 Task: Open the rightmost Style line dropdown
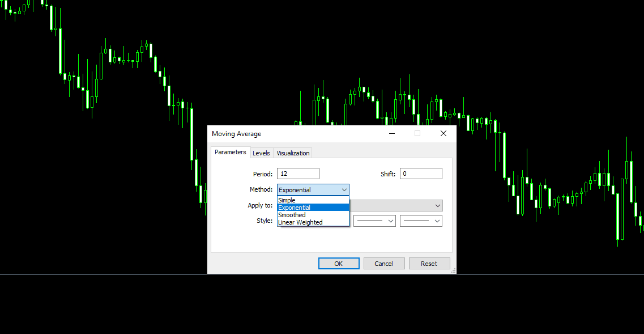(421, 221)
